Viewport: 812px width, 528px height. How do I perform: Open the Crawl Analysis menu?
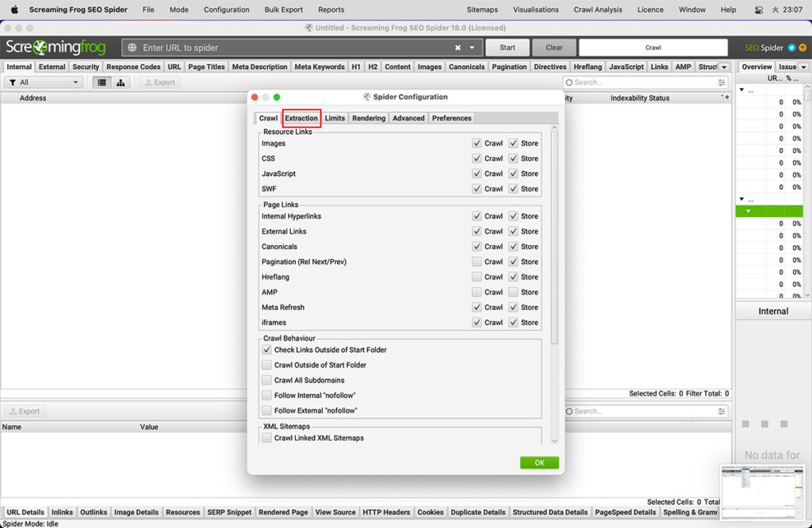pos(598,10)
